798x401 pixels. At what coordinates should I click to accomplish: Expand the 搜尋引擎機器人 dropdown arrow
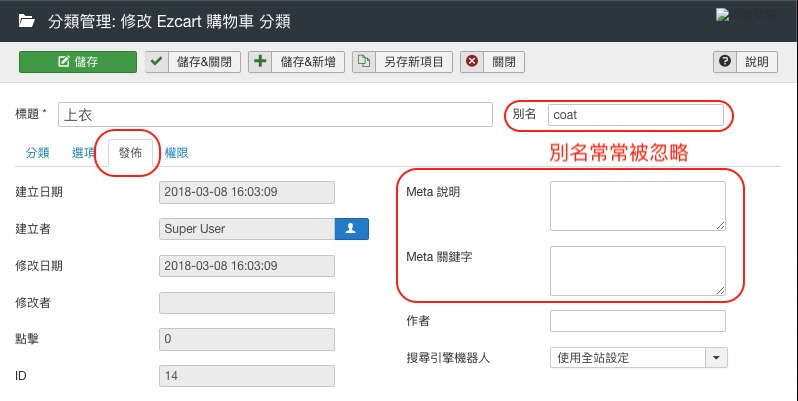(x=716, y=357)
